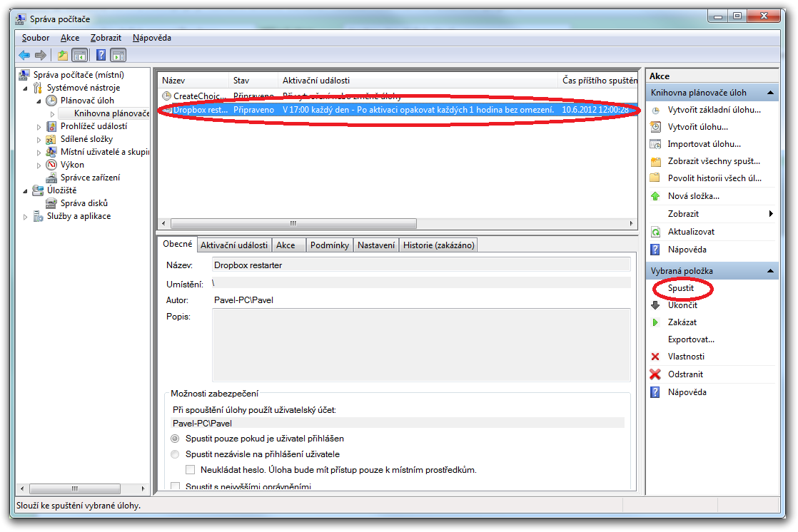The width and height of the screenshot is (798, 532).
Task: Click Zakázat in the actions pane
Action: tap(682, 322)
